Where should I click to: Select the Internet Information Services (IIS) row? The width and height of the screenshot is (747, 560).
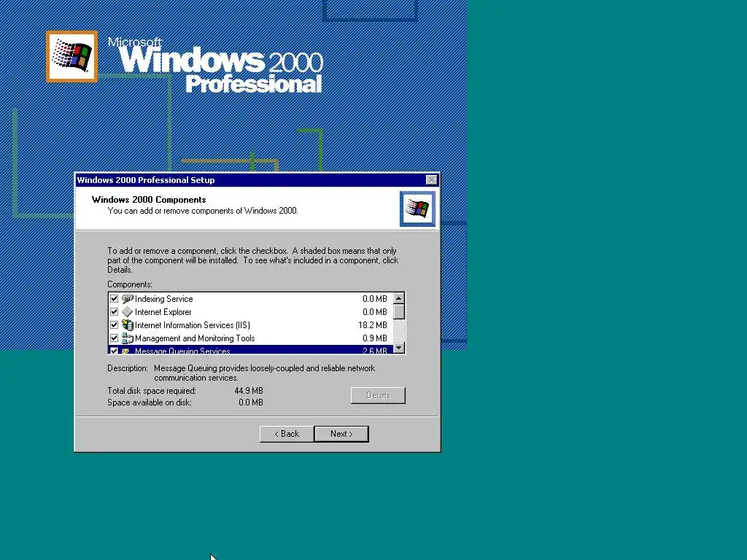(251, 325)
